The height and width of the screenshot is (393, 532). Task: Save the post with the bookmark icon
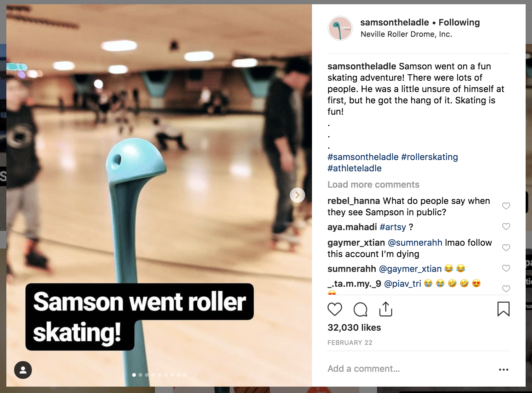click(x=503, y=309)
